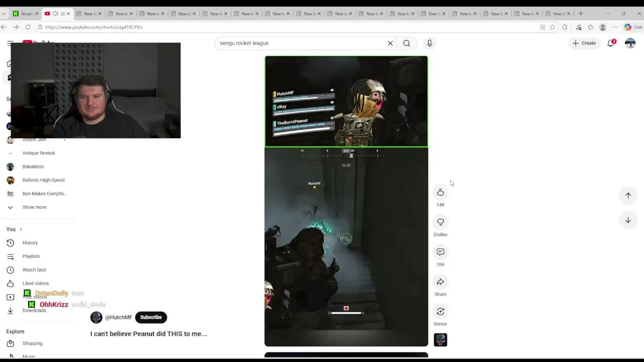Open the Antique Revival subscription
644x362 pixels.
coord(38,153)
